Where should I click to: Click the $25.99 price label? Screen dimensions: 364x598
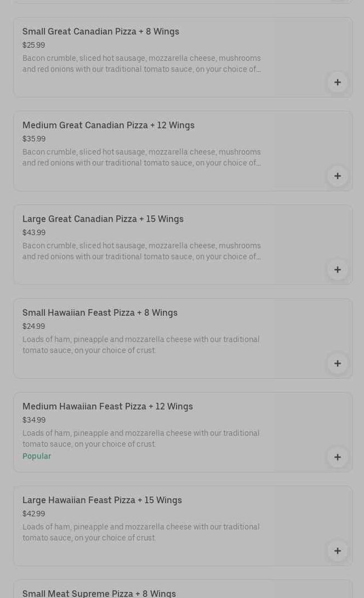coord(34,45)
